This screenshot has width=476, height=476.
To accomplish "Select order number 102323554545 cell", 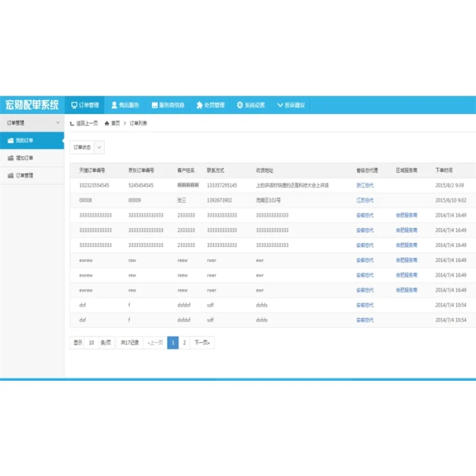I will pos(94,185).
